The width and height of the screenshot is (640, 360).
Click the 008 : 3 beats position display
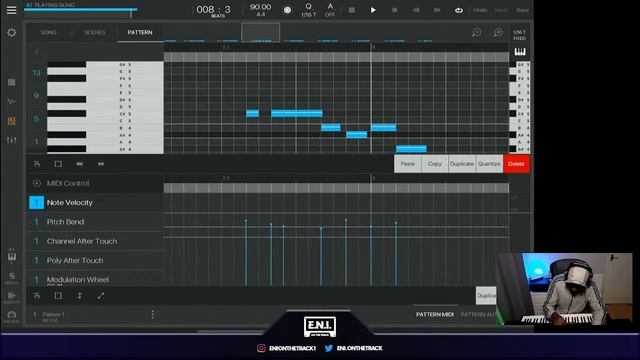[213, 9]
